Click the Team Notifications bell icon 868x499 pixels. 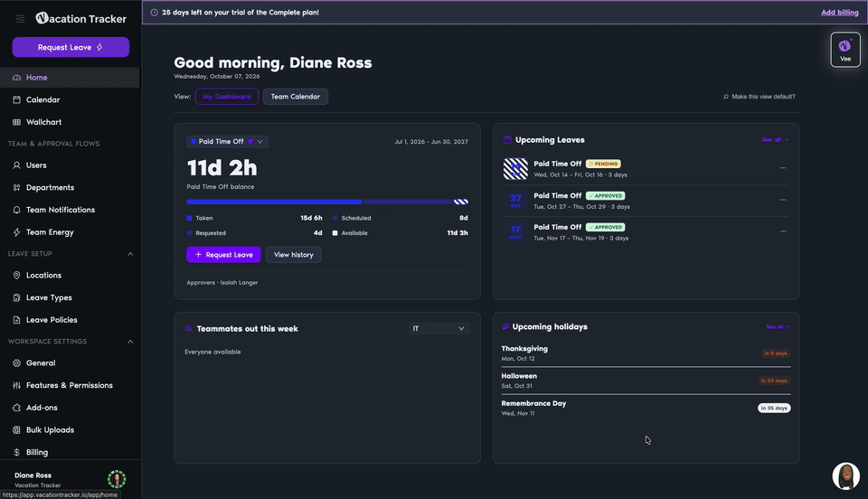pos(16,210)
